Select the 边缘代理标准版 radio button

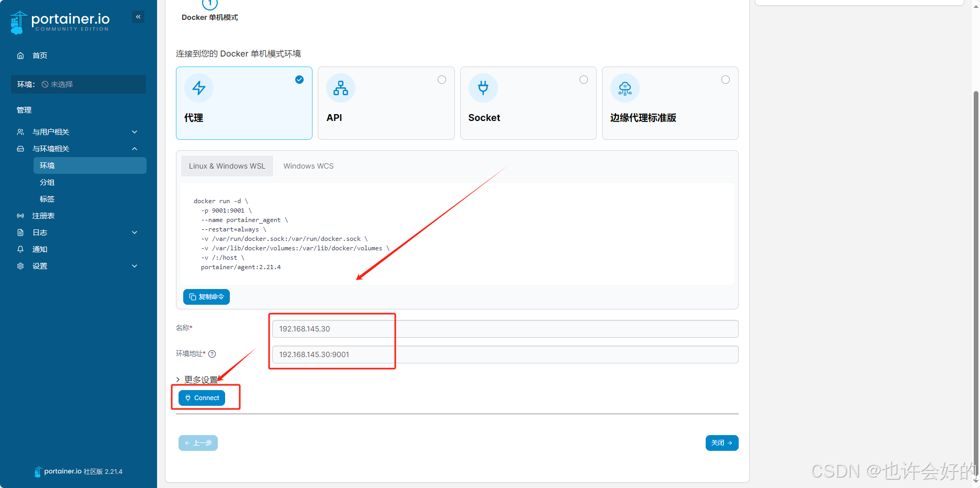pos(726,80)
